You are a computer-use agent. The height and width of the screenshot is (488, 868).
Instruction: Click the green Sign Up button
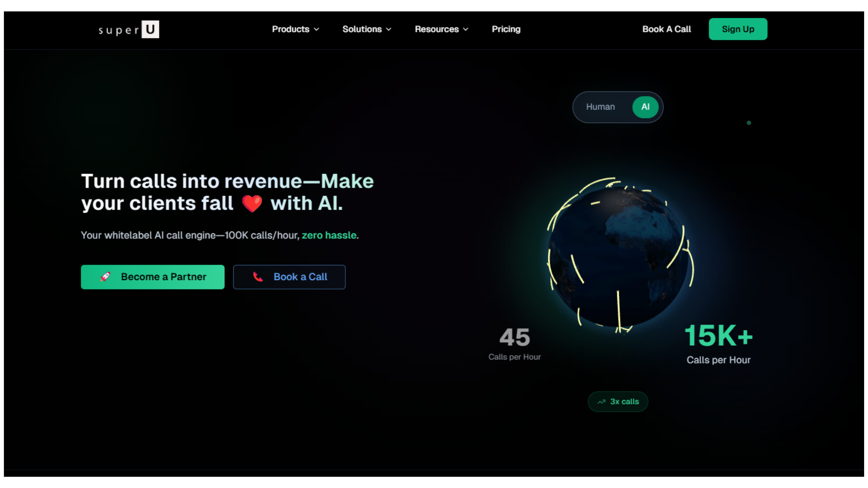(738, 29)
